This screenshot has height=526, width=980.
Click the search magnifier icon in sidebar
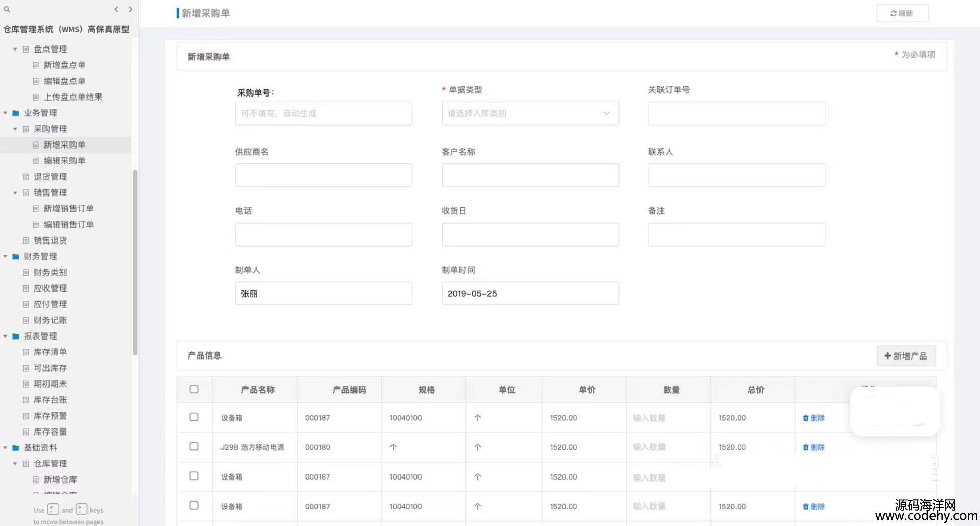tap(7, 9)
